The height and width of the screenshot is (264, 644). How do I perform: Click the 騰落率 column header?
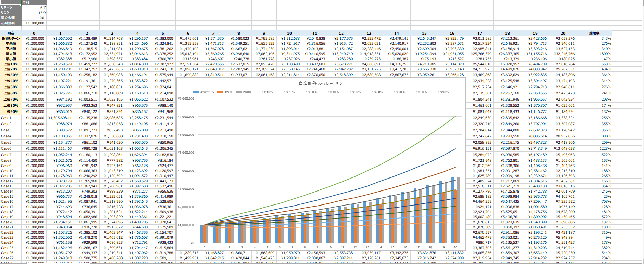point(594,33)
